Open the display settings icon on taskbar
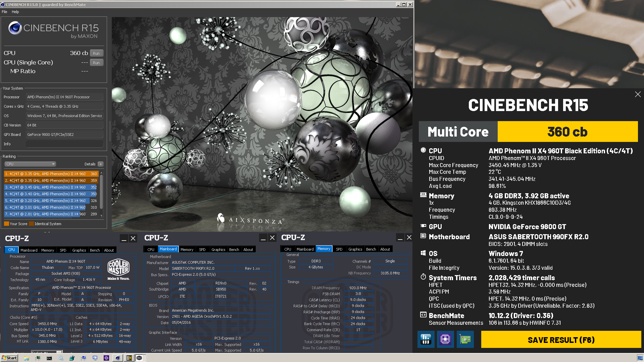Screen dimensions: 644x362 point(95,358)
